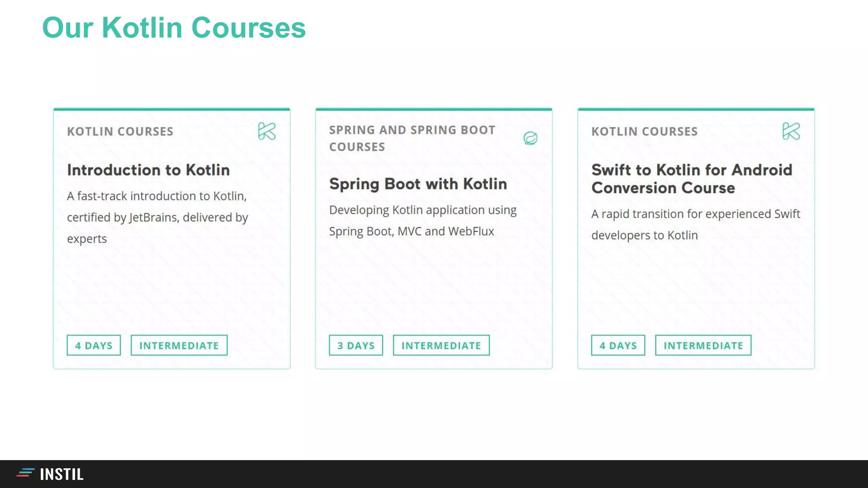The height and width of the screenshot is (488, 868).
Task: Click the fast-track introduction description text
Action: [x=157, y=217]
